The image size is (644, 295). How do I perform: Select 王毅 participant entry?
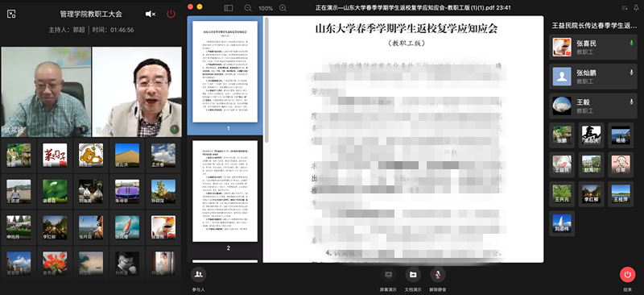coord(593,106)
